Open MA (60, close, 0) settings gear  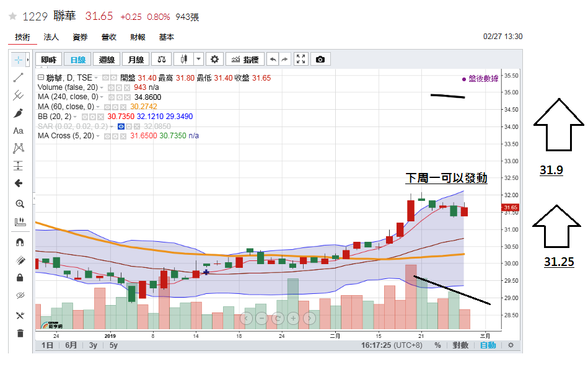tap(115, 107)
